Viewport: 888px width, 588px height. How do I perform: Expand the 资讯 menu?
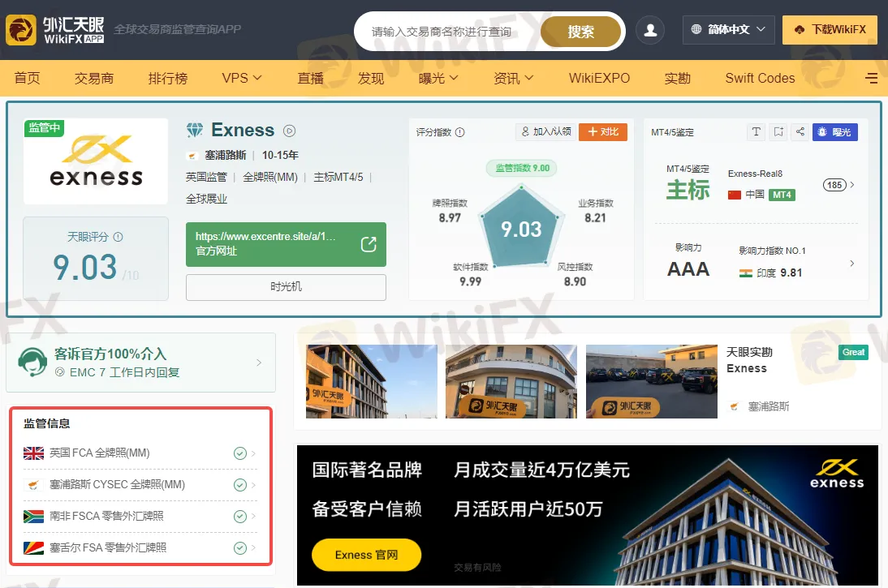[513, 78]
